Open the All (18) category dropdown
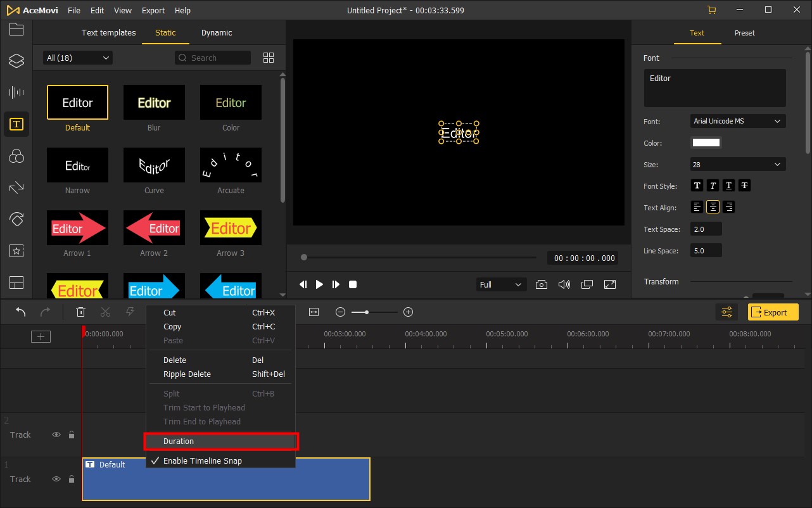Screen dimensions: 812x508 [78, 58]
